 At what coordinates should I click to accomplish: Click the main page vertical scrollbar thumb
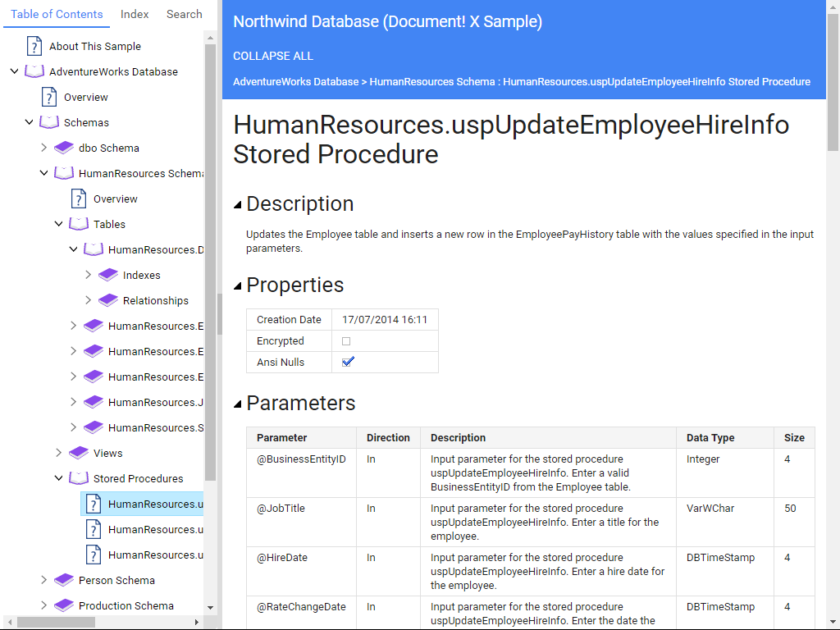point(833,82)
